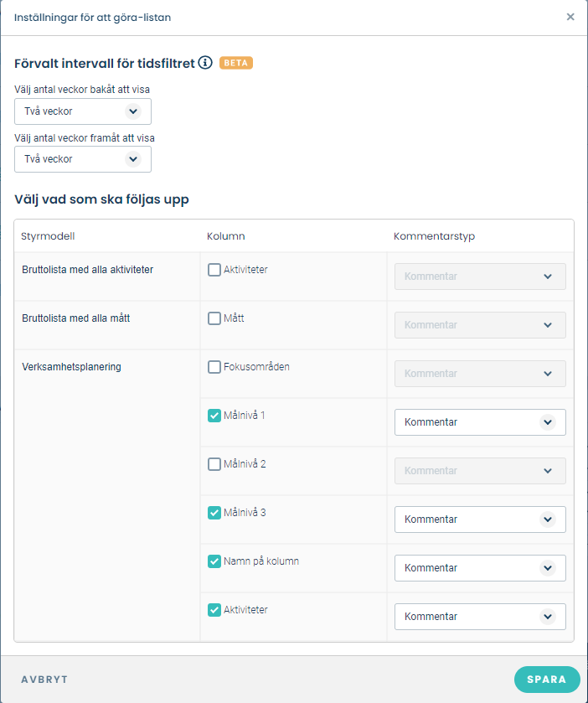Enable the Målnivå 2 checkbox
Image resolution: width=588 pixels, height=703 pixels.
[214, 464]
